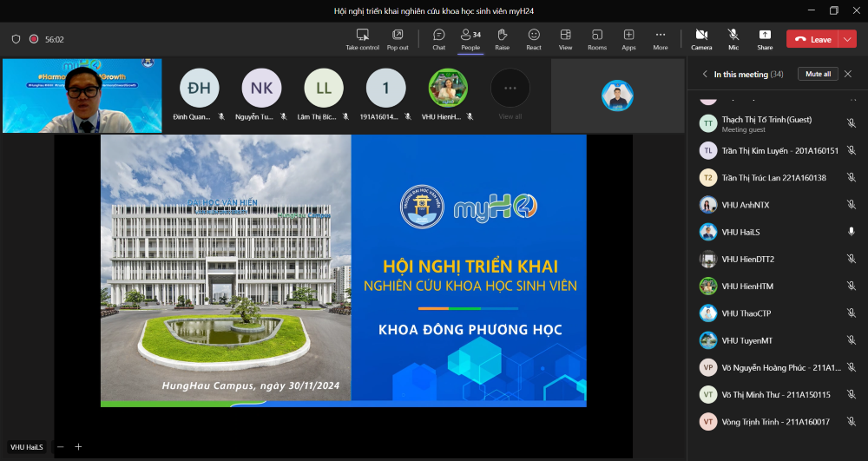Open the More options menu

pyautogui.click(x=661, y=35)
